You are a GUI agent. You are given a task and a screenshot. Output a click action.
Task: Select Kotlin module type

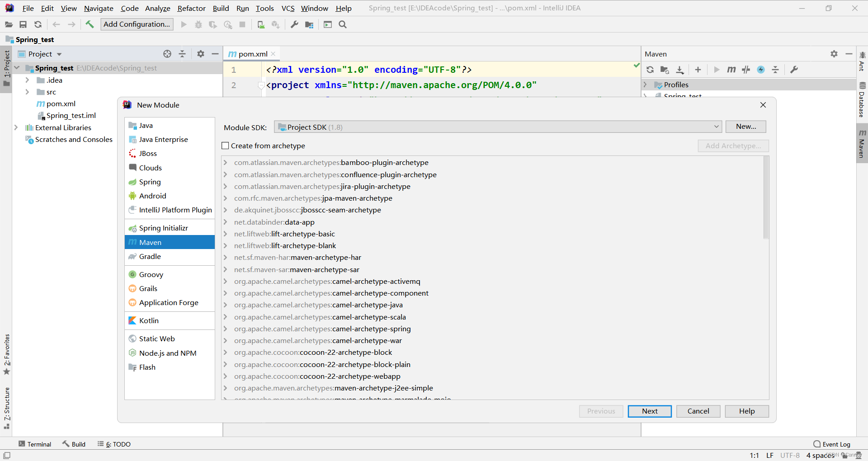[170, 320]
